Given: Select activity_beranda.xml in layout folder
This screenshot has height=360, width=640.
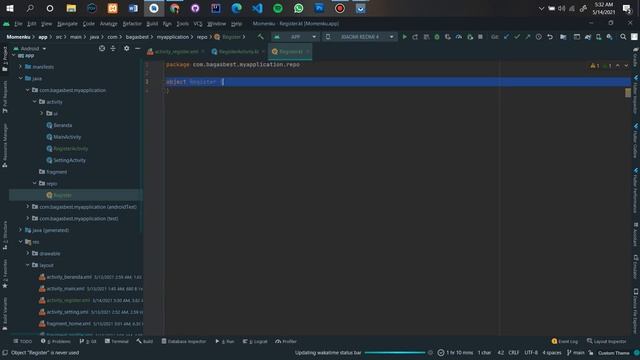Looking at the screenshot, I should click(69, 277).
